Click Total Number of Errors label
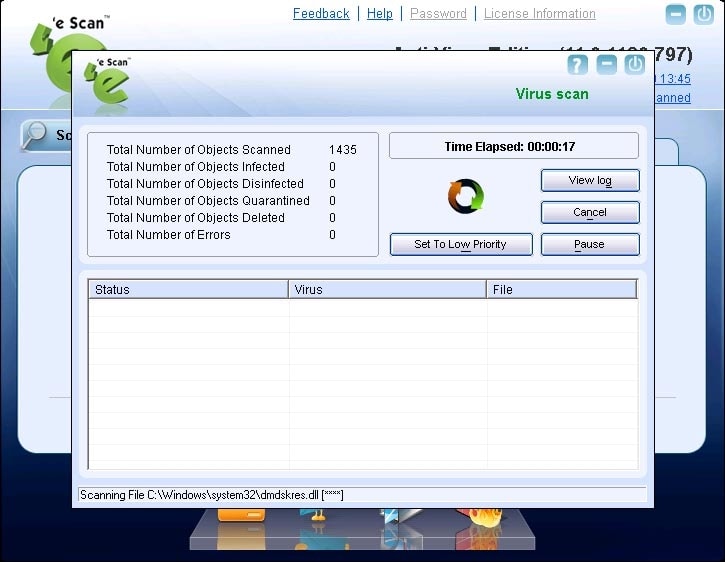This screenshot has width=725, height=562. click(168, 235)
